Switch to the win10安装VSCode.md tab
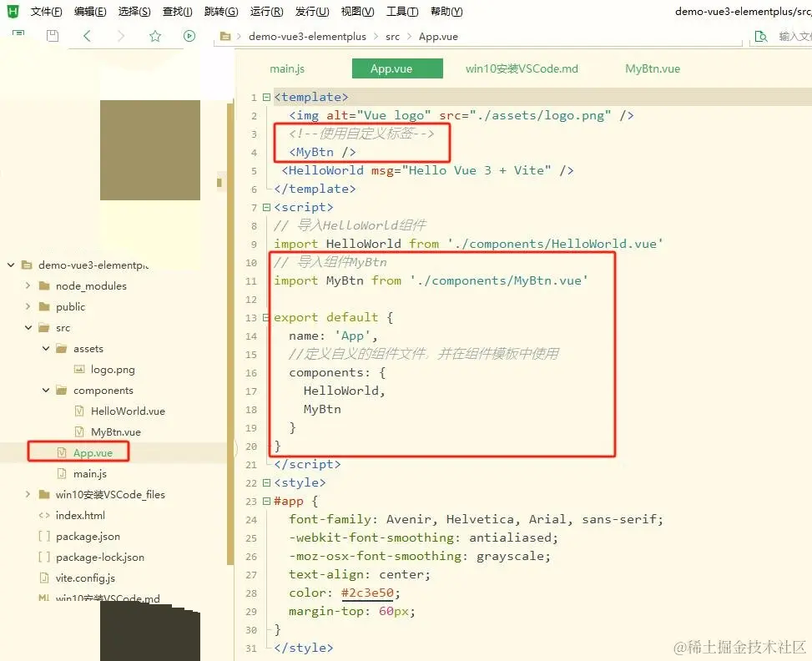The height and width of the screenshot is (661, 812). pos(522,68)
